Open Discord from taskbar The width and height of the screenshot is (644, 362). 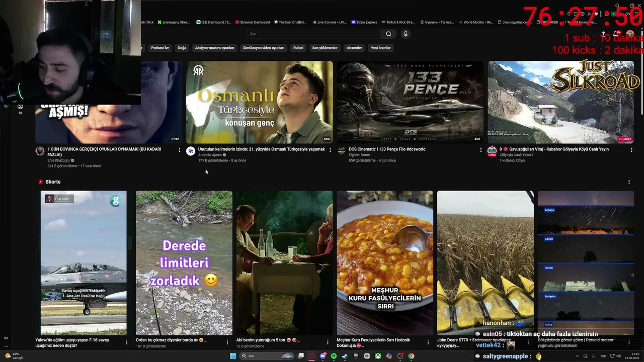(x=323, y=356)
